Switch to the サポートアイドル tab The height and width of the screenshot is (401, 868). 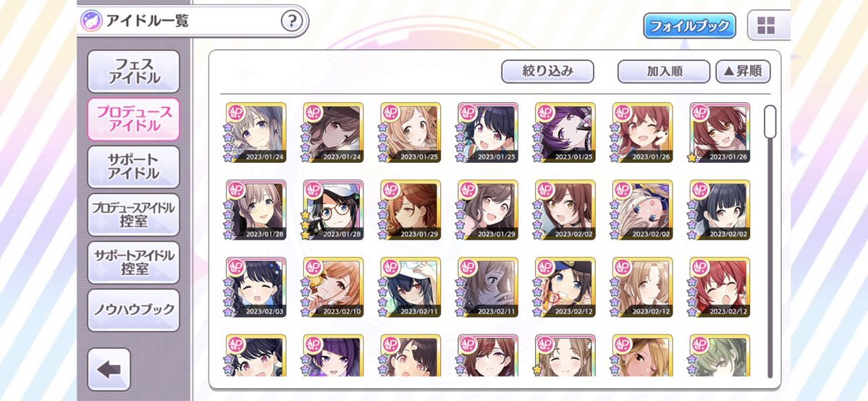[x=133, y=166]
